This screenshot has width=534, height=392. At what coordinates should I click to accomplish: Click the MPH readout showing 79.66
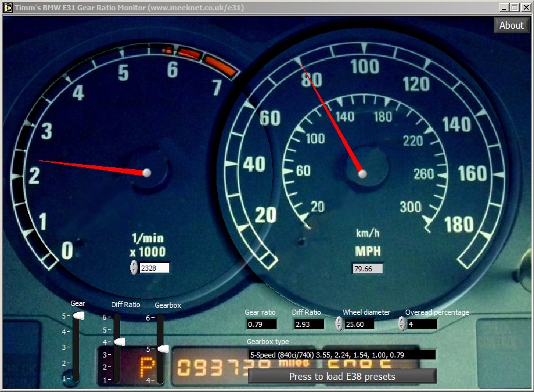coord(367,269)
